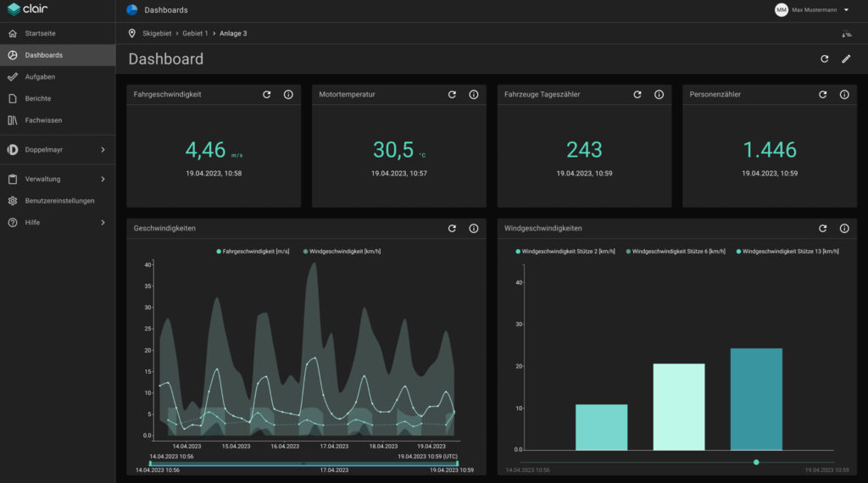Toggle Windgeschwindigkeit [km/h] legend series
The height and width of the screenshot is (483, 868).
coord(342,252)
